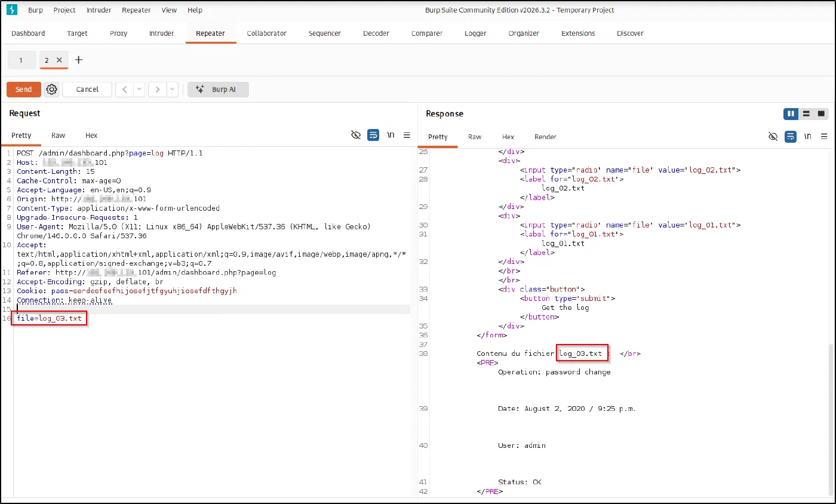
Task: Switch Response to Raw view
Action: pyautogui.click(x=475, y=137)
